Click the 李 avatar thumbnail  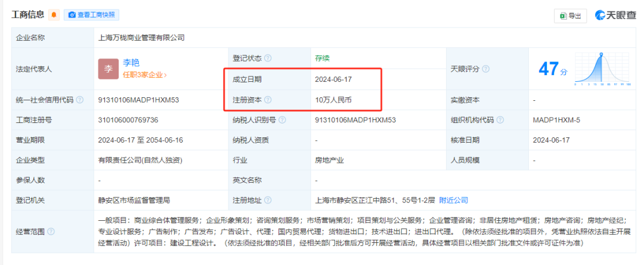[x=109, y=69]
